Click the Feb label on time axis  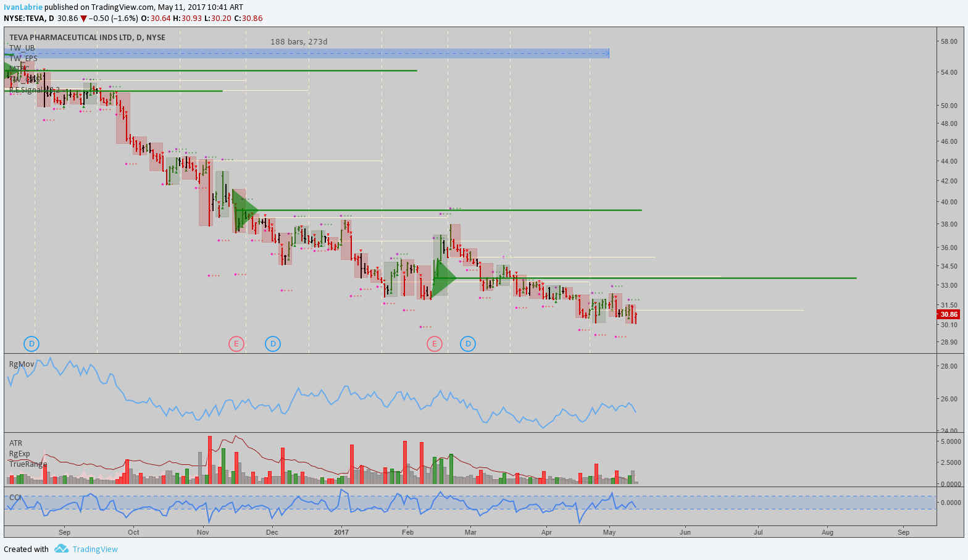click(407, 532)
